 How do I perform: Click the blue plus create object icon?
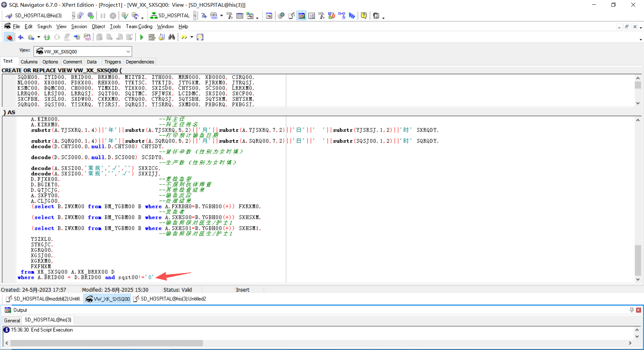[21, 37]
